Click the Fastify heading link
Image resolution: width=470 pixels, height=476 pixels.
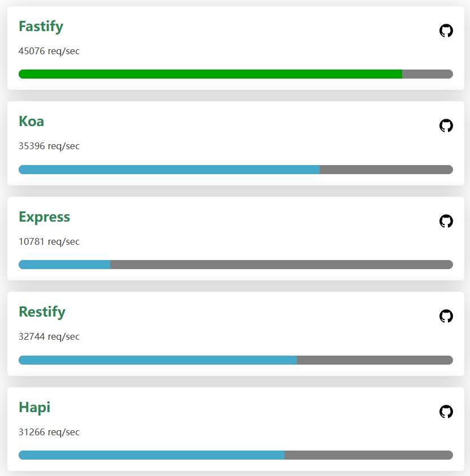[41, 27]
